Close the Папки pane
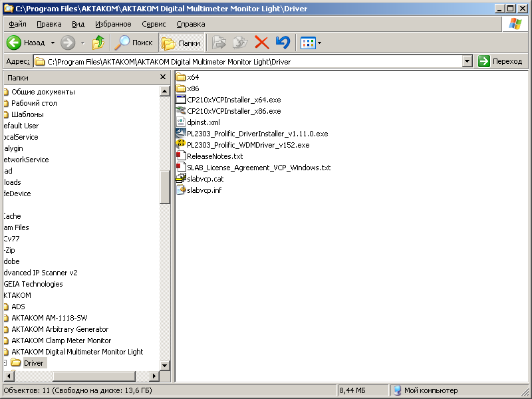532x399 pixels. (163, 77)
